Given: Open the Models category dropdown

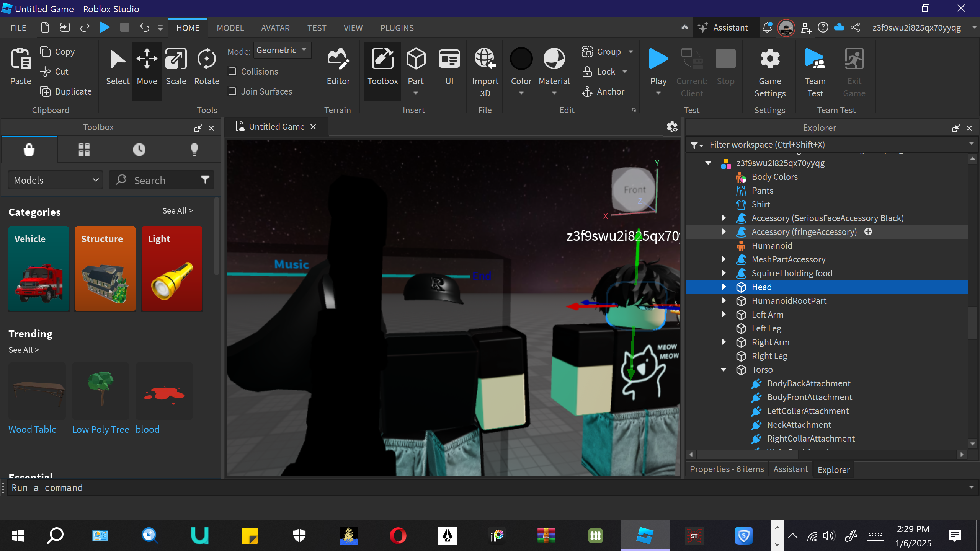Looking at the screenshot, I should click(56, 180).
